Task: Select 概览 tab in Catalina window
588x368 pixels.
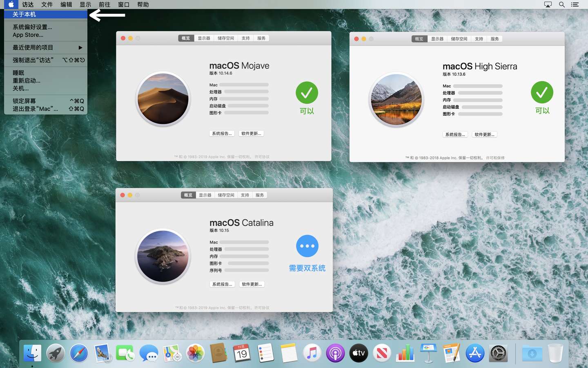Action: (x=188, y=195)
